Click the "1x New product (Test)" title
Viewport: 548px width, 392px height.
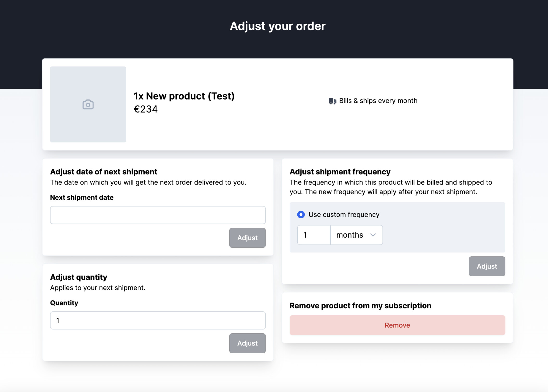[x=184, y=96]
